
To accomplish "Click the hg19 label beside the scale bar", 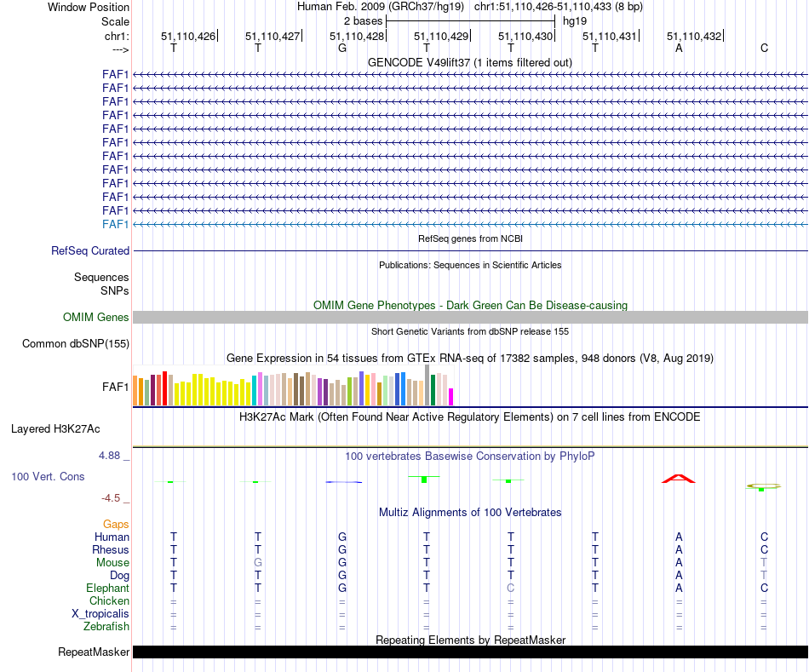I will (575, 21).
